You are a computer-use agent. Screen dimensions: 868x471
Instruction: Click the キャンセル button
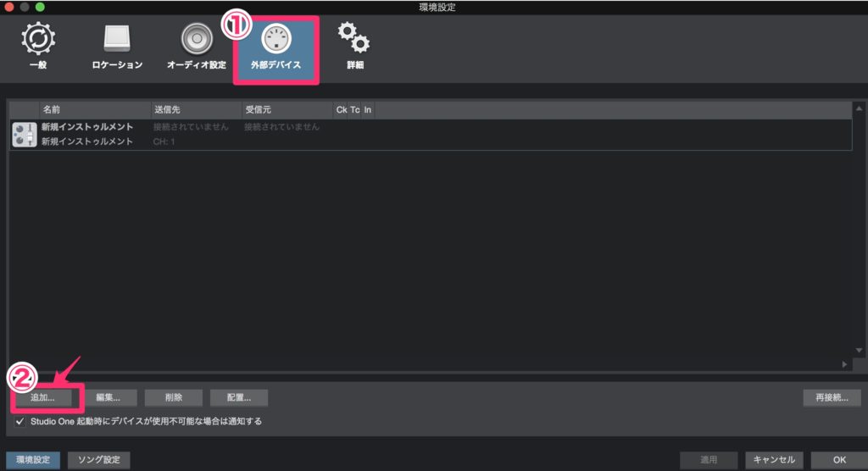point(774,460)
